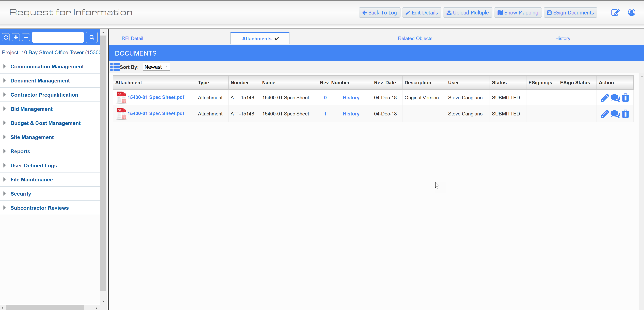Open 15400-01 Spec Sheet.pdf revision 0 link
Screen dimensions: 644x310
(x=156, y=97)
